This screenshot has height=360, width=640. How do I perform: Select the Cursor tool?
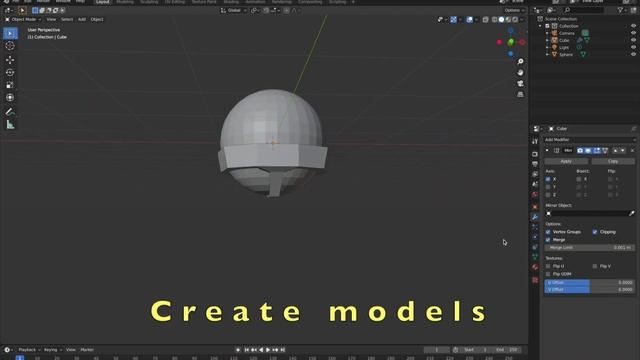tap(10, 46)
